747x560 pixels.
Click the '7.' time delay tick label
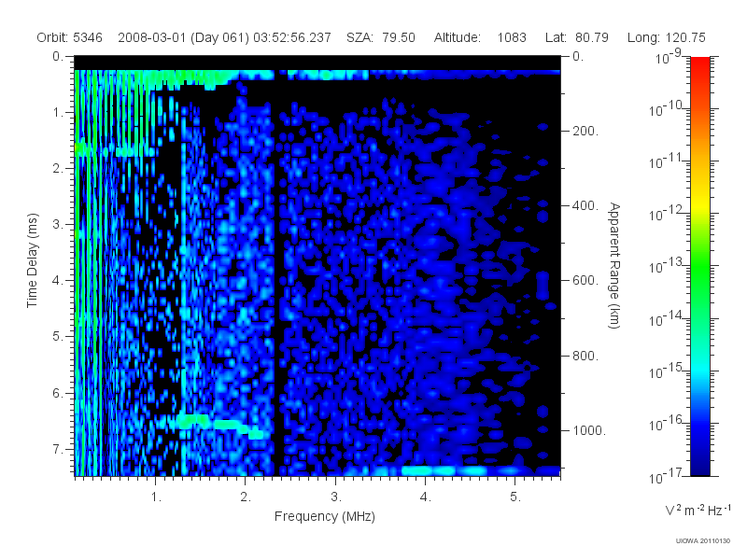pyautogui.click(x=57, y=449)
